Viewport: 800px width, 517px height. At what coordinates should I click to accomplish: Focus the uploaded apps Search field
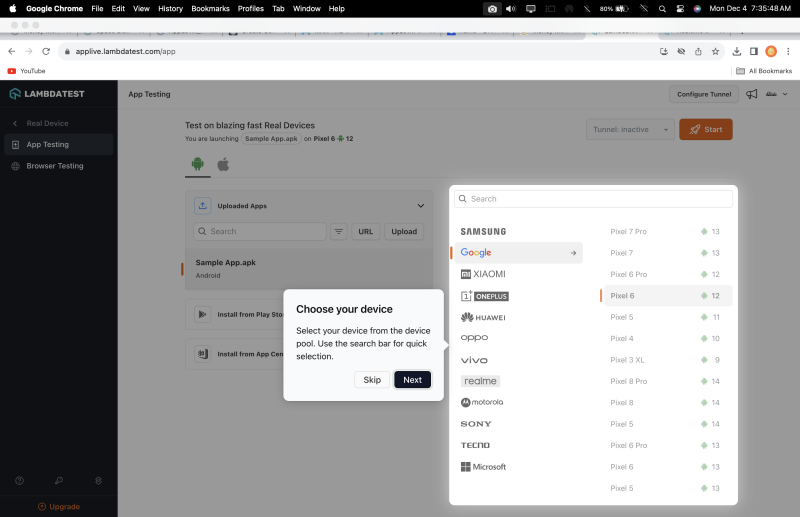coord(260,231)
